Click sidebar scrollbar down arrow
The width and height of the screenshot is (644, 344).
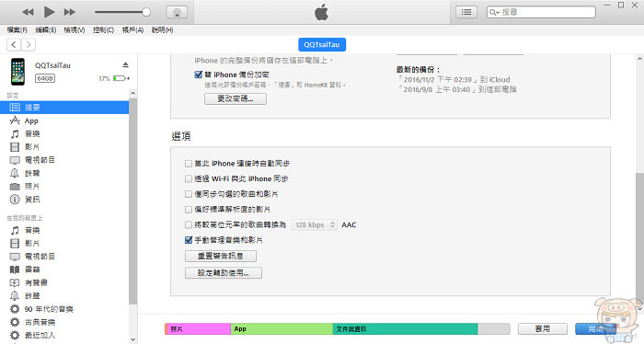(x=132, y=340)
